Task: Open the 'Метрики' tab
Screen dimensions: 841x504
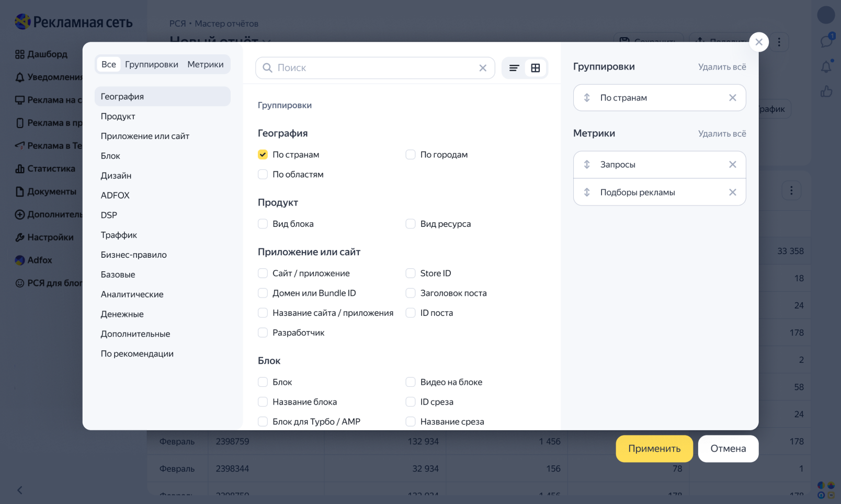Action: click(205, 64)
